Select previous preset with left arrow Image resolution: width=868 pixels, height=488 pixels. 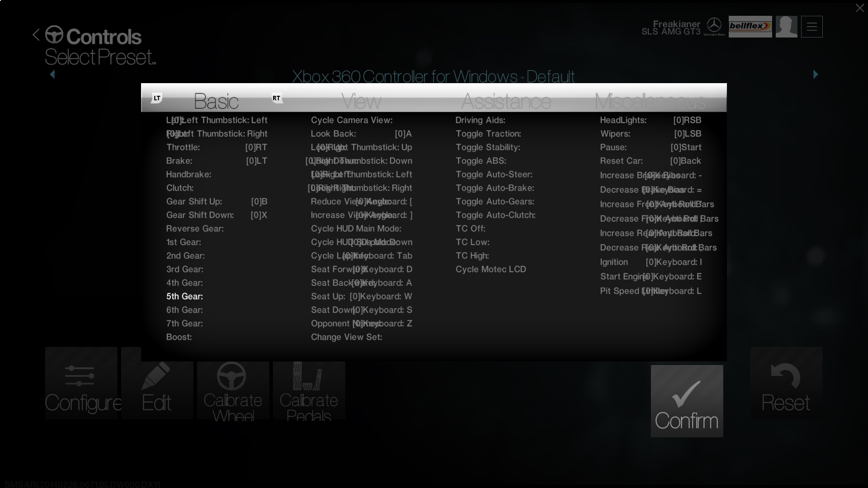click(x=52, y=75)
